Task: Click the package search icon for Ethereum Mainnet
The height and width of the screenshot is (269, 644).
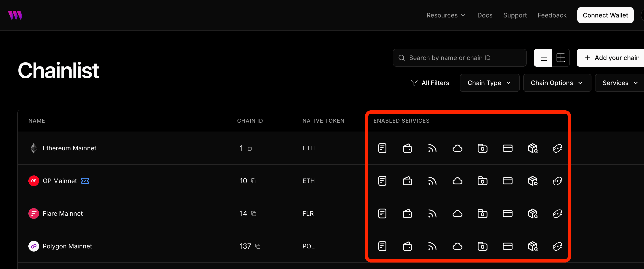Action: point(532,148)
